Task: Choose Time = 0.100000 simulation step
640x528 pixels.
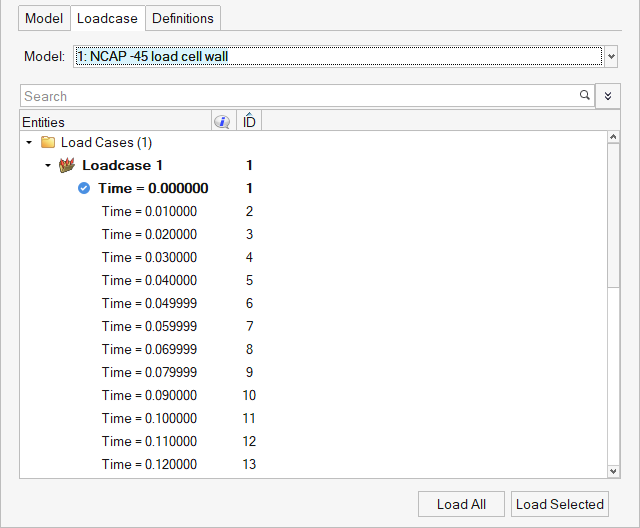Action: [x=149, y=418]
